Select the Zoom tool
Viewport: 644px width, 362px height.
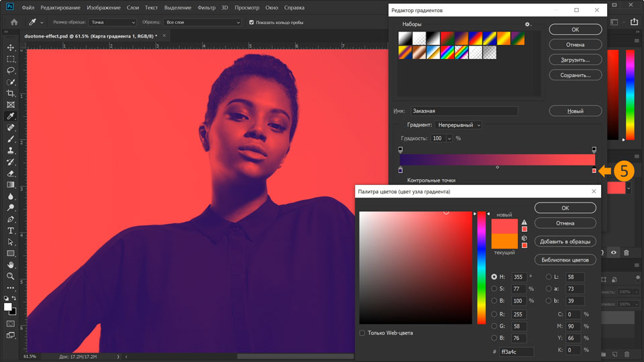11,276
